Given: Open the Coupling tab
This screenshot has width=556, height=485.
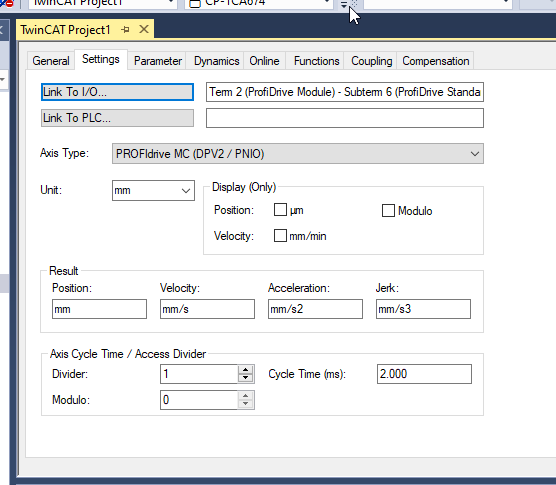Looking at the screenshot, I should [x=371, y=61].
